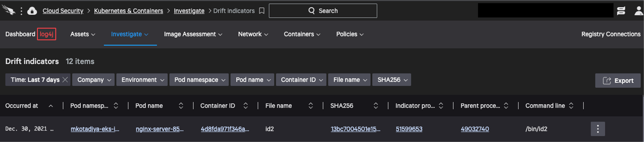Open pod name nginx-server-85... link
The height and width of the screenshot is (142, 644).
pyautogui.click(x=160, y=129)
